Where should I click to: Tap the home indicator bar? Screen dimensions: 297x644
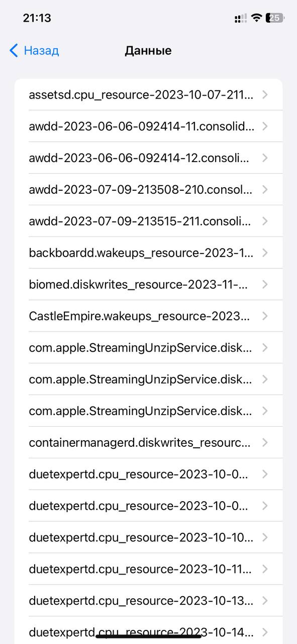click(x=148, y=636)
